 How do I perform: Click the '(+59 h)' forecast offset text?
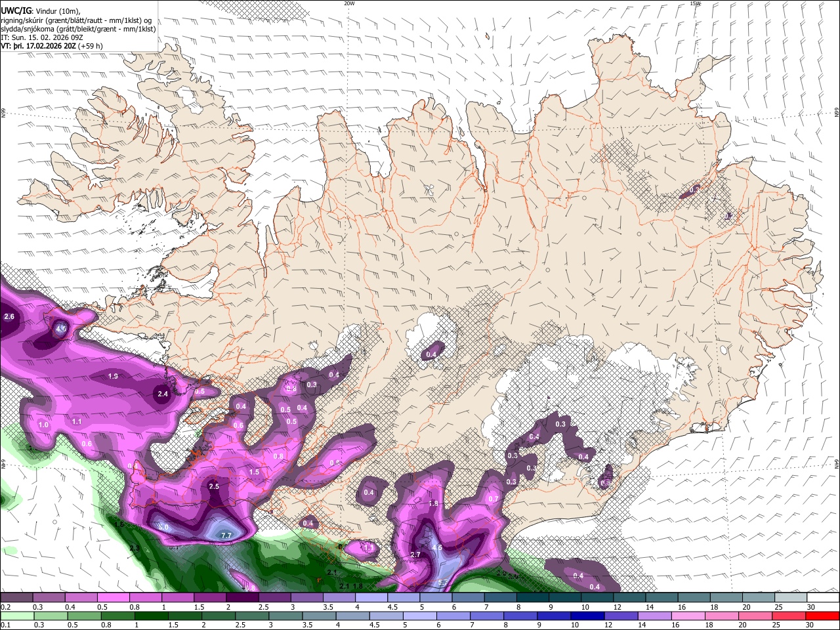click(x=90, y=46)
